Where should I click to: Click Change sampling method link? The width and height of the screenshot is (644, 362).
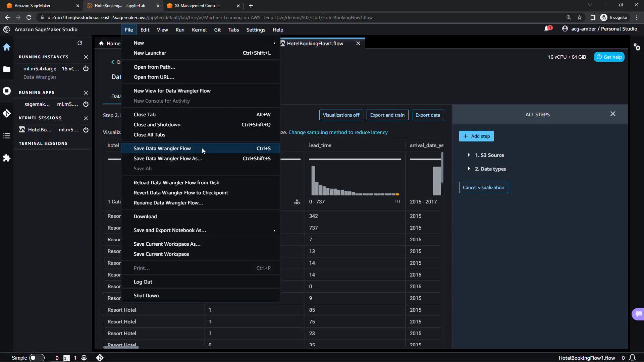pos(338,132)
